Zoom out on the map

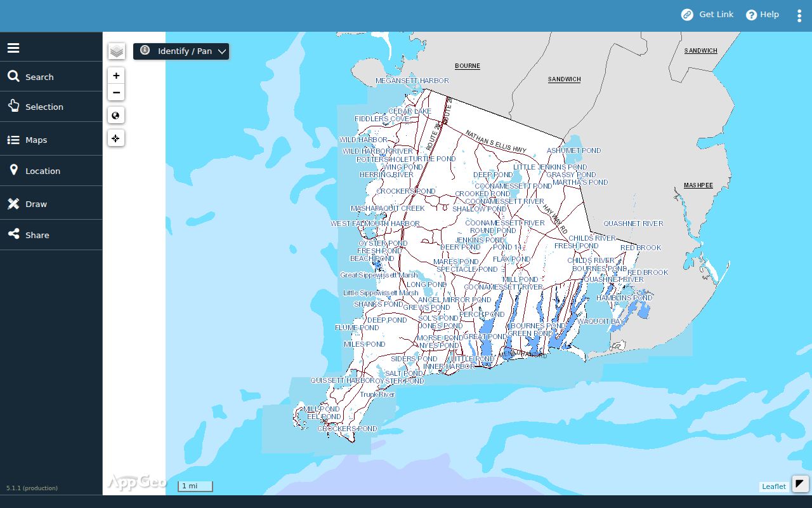[x=116, y=93]
